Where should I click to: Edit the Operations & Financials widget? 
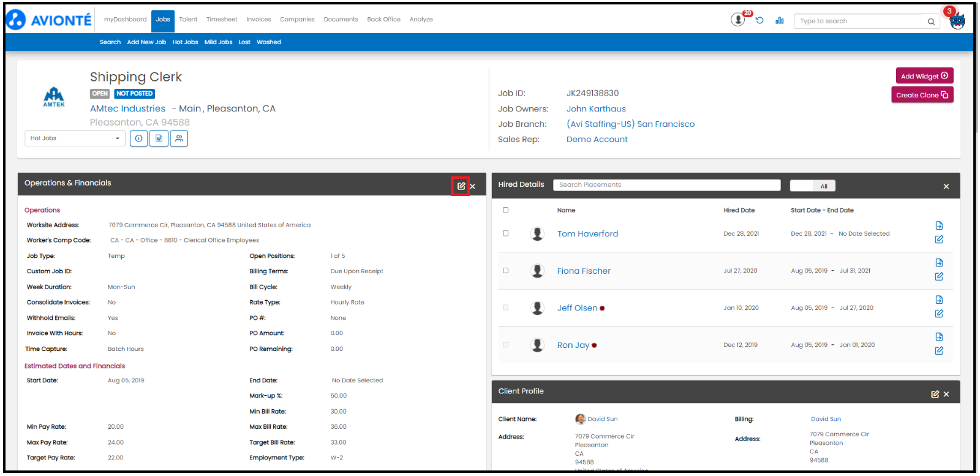coord(461,186)
